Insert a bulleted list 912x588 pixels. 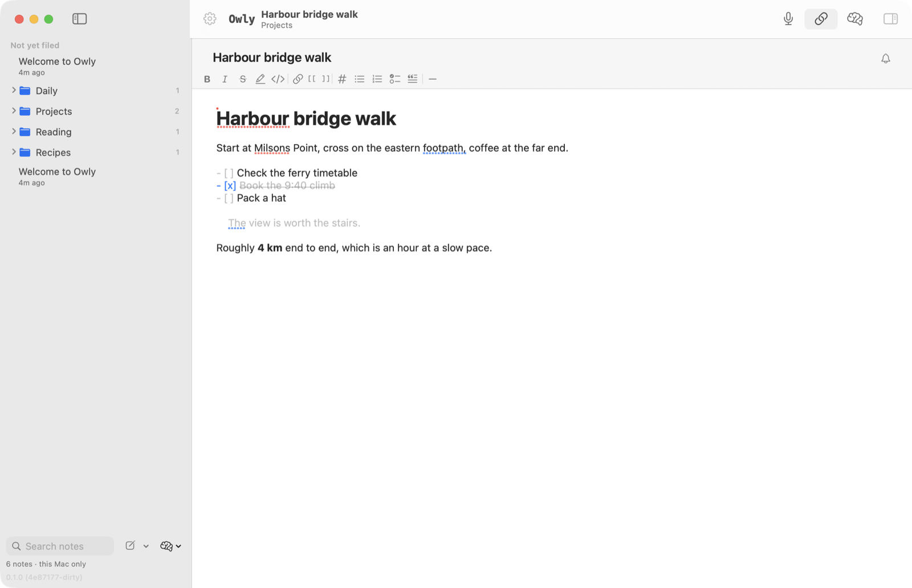click(360, 79)
